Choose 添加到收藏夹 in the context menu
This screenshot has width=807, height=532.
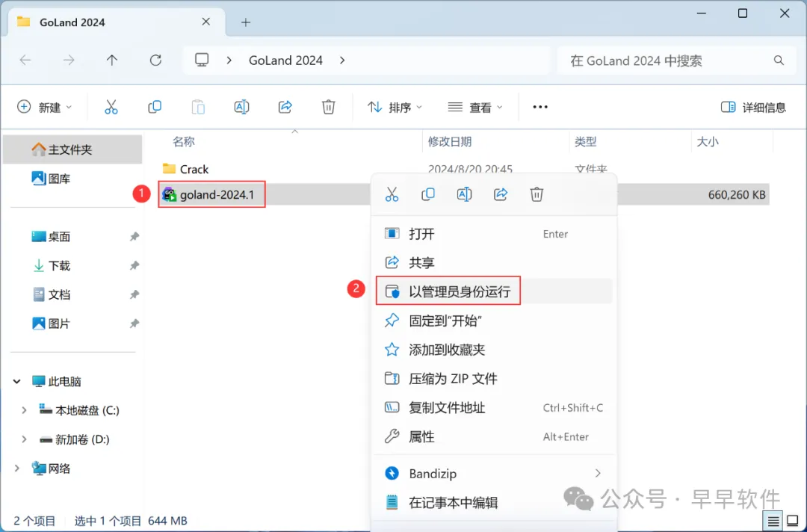[494, 350]
